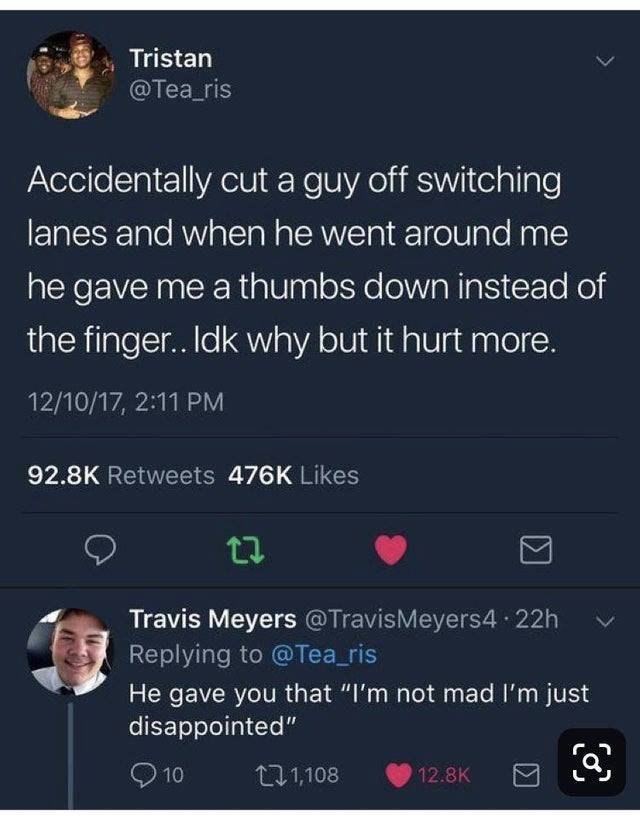View the 92.8K Retweets list

pos(121,476)
